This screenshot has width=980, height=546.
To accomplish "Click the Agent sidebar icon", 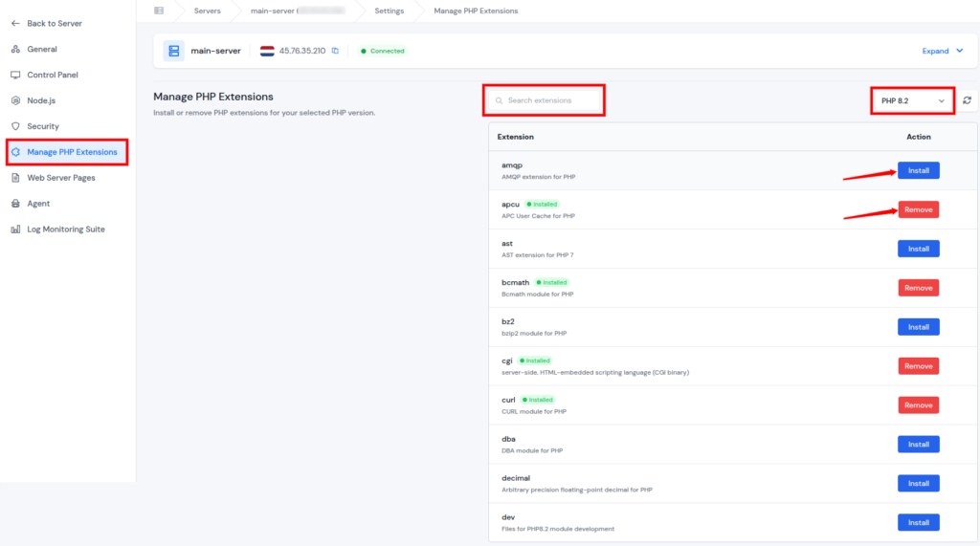I will point(15,203).
